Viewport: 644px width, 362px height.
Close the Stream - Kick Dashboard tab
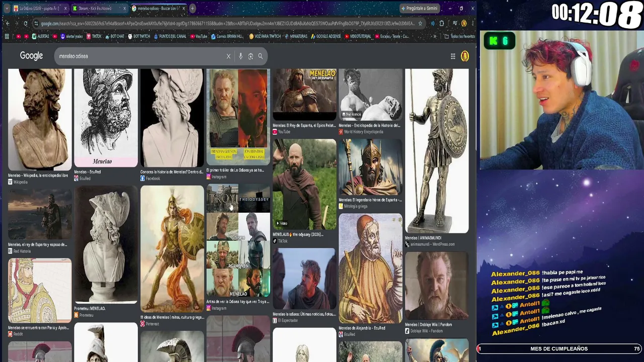pos(124,8)
